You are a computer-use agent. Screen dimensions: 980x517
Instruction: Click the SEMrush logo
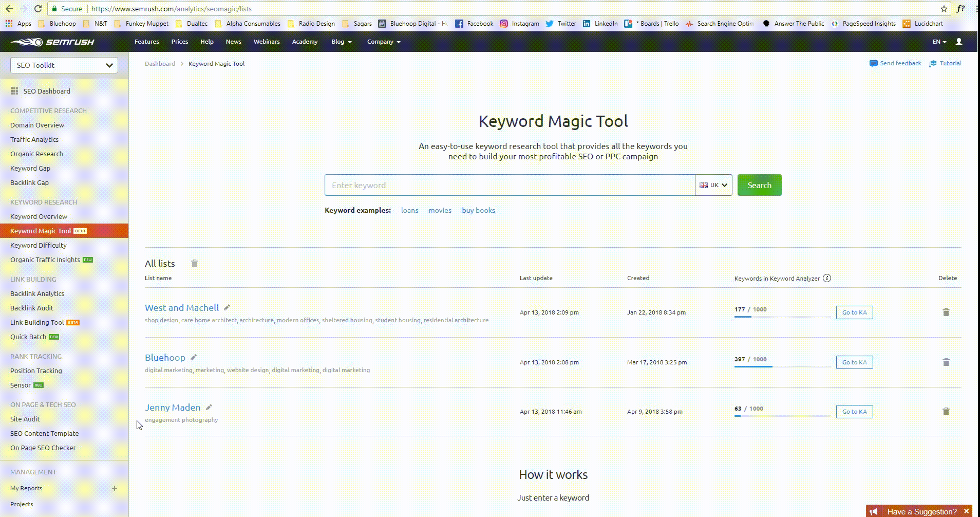click(52, 42)
